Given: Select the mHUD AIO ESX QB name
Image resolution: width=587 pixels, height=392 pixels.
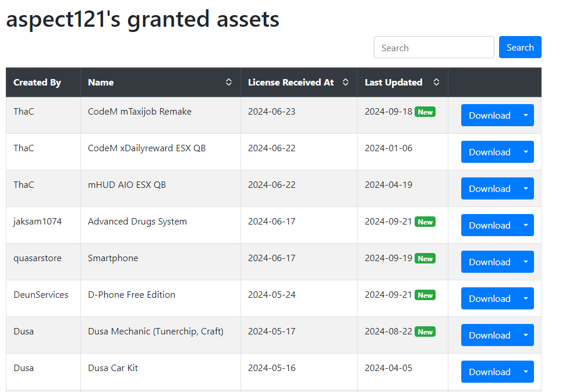Looking at the screenshot, I should pyautogui.click(x=127, y=185).
